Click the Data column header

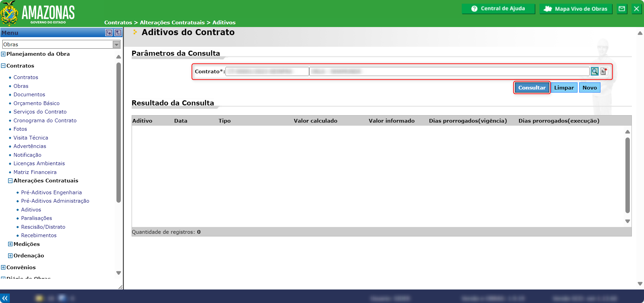(181, 121)
